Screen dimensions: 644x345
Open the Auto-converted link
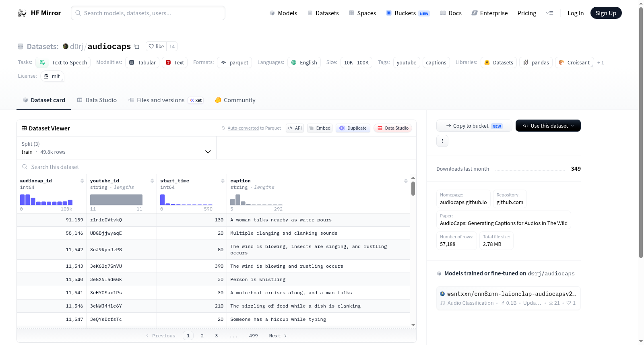point(243,128)
